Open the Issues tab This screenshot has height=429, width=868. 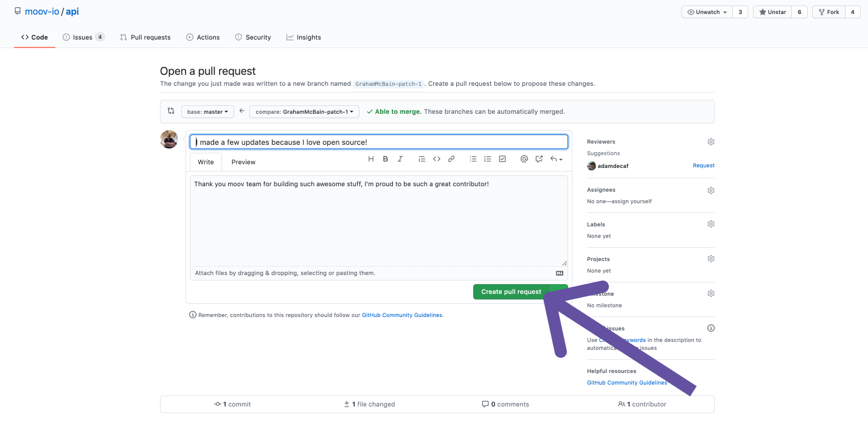[x=84, y=37]
